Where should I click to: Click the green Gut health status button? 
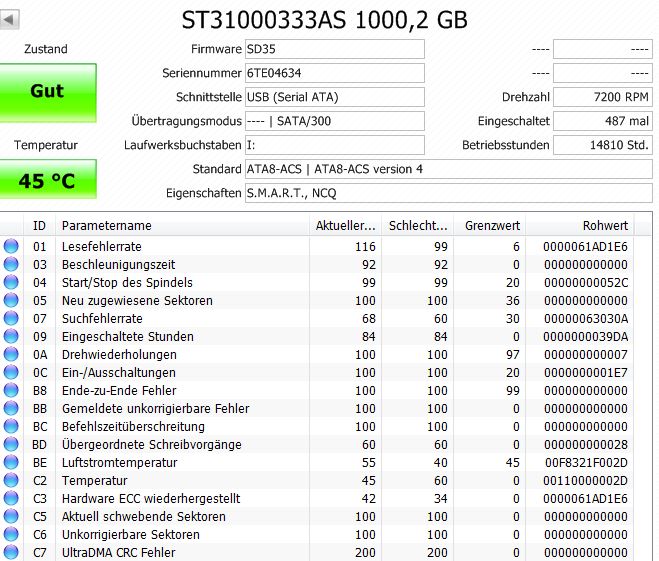tap(48, 93)
